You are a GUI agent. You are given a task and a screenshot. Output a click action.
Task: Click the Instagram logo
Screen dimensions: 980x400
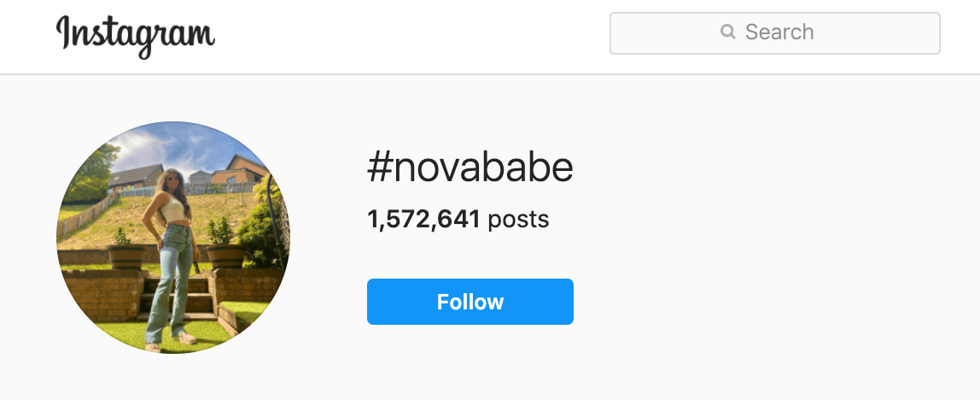(135, 35)
